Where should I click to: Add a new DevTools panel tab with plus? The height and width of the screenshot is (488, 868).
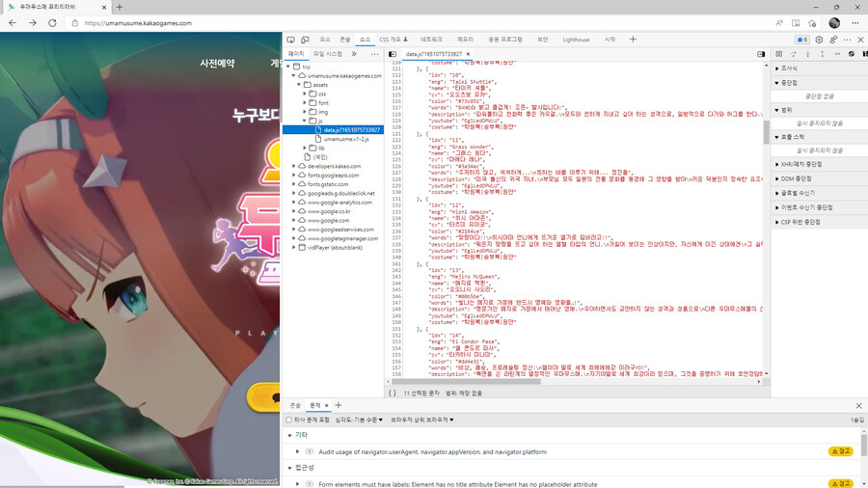[633, 40]
